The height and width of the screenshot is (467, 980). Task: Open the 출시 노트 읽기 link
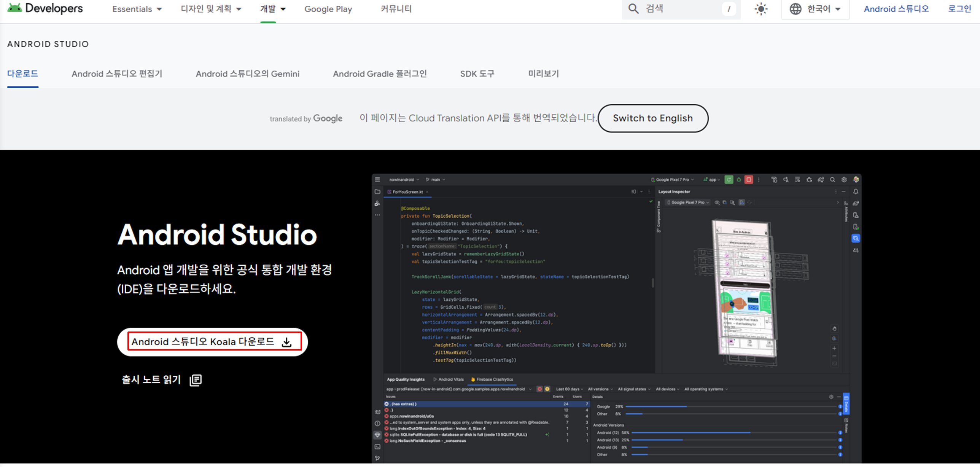point(162,379)
